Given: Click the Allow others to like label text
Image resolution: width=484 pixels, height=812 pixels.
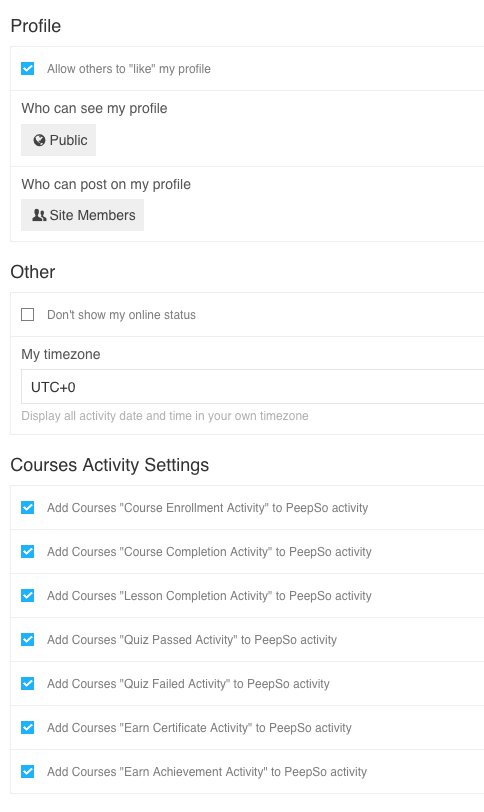Looking at the screenshot, I should point(129,69).
